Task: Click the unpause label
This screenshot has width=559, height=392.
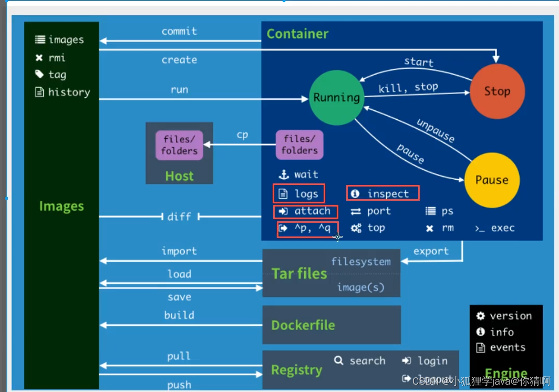Action: coord(436,131)
